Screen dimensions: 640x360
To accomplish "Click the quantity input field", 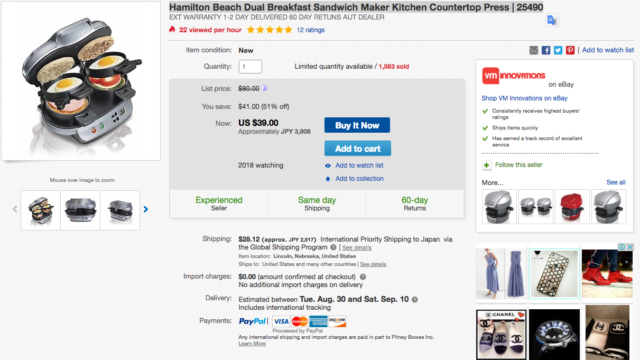I will pos(250,67).
